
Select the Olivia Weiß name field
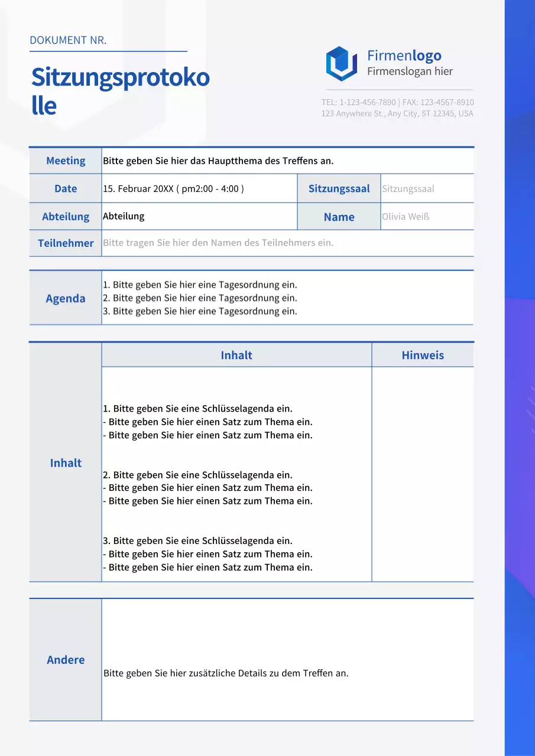(406, 217)
